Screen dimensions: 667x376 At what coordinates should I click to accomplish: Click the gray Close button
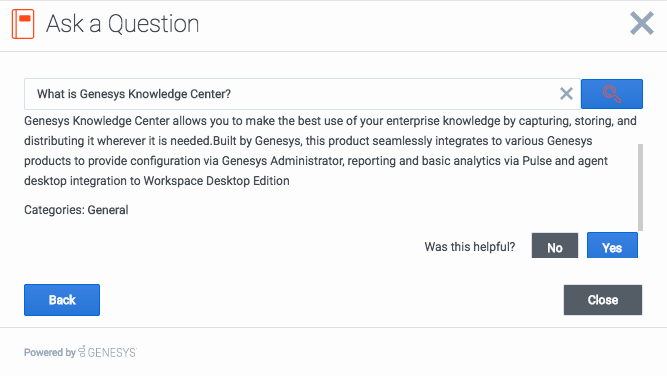pos(603,300)
